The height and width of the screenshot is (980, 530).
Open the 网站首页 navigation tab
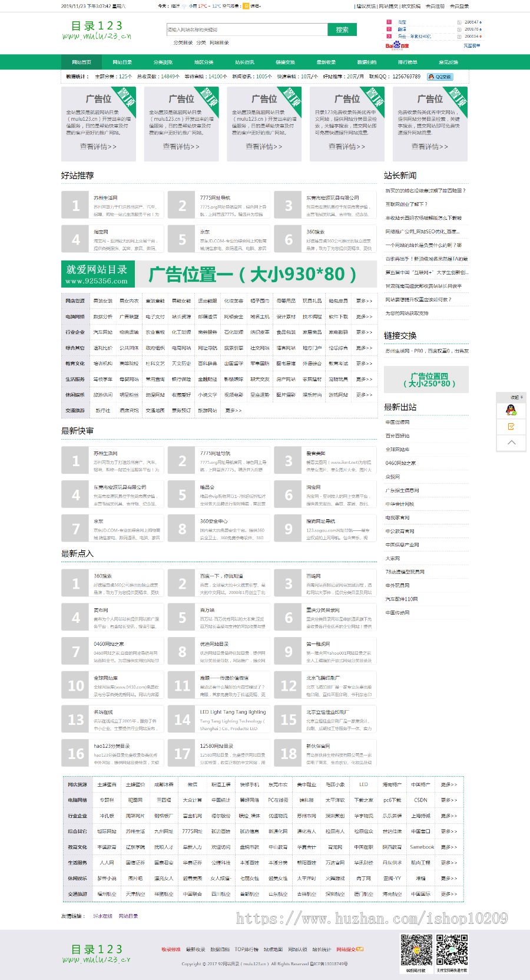81,62
